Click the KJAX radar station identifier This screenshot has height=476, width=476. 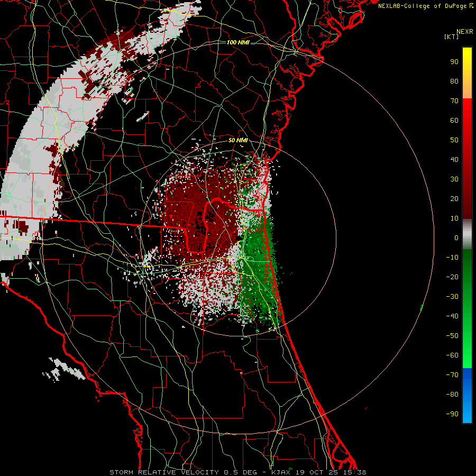[281, 472]
